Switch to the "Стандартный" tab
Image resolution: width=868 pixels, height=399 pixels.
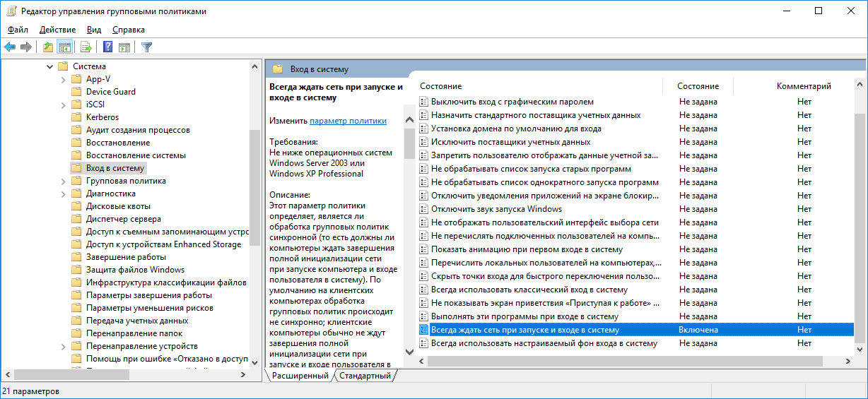tap(365, 376)
